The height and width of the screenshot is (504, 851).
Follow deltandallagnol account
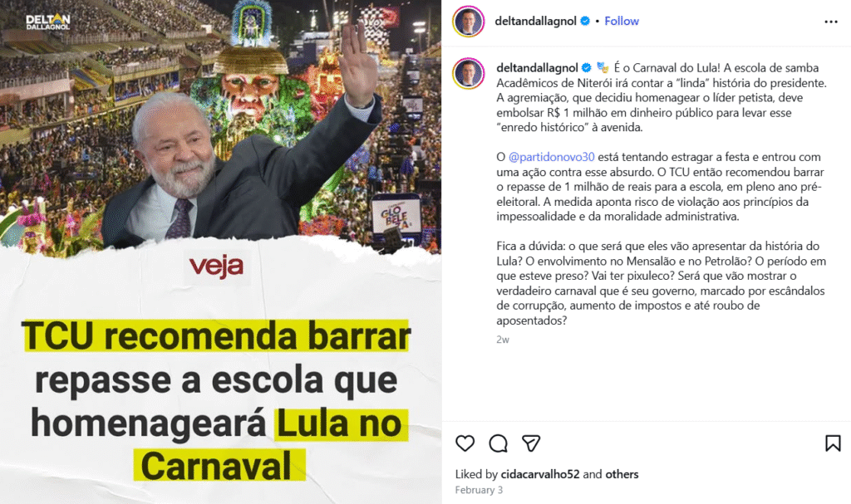[622, 21]
